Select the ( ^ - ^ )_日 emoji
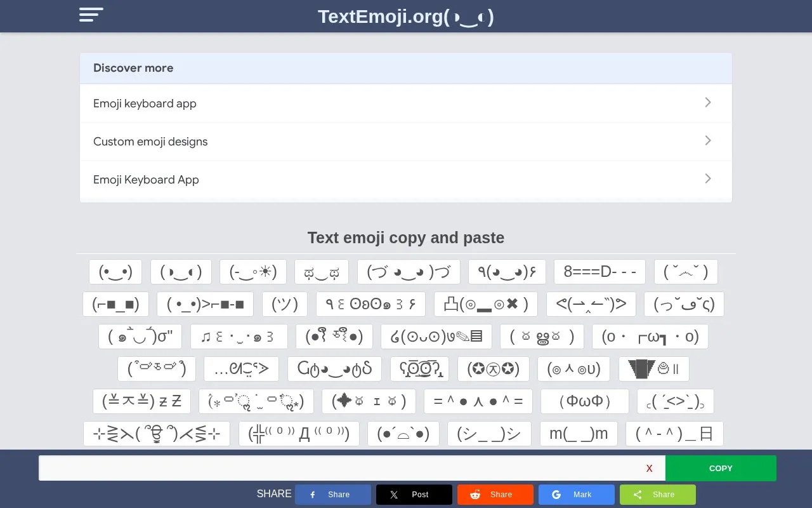This screenshot has width=812, height=508. click(x=674, y=434)
